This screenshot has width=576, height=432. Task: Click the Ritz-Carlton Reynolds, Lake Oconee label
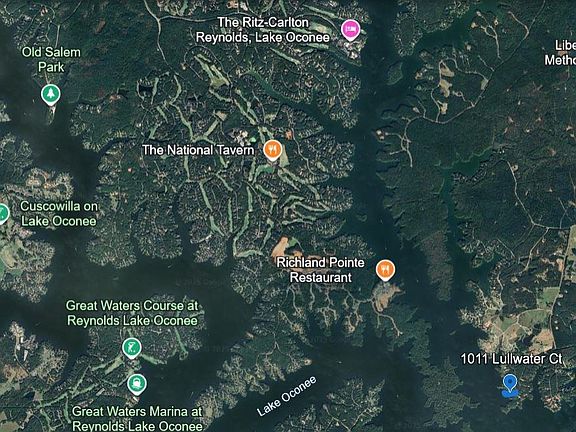point(263,30)
